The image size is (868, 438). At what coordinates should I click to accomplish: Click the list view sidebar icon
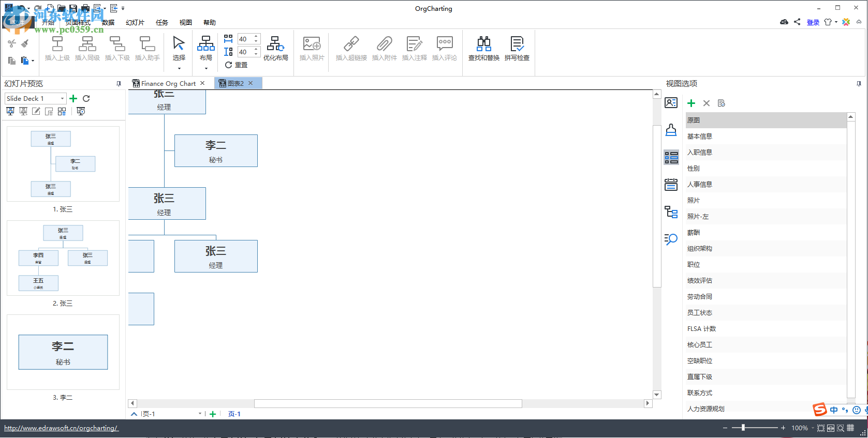(x=671, y=157)
